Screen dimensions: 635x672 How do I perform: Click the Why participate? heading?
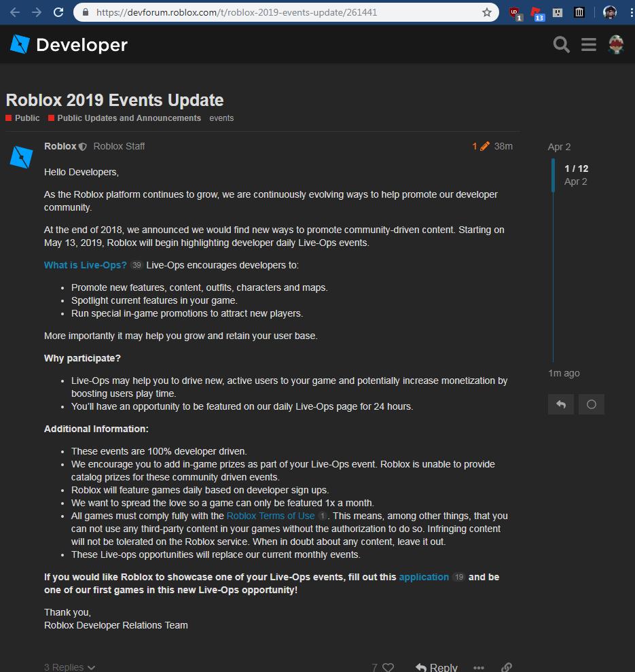(x=82, y=358)
